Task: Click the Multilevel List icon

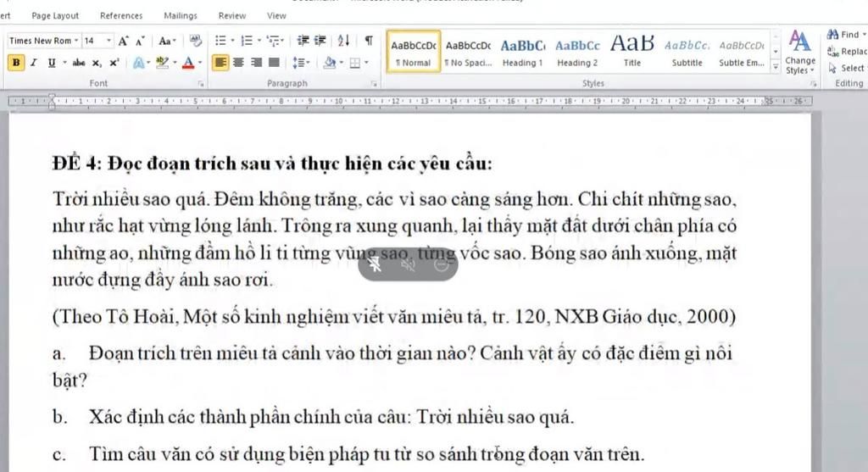Action: pos(274,41)
